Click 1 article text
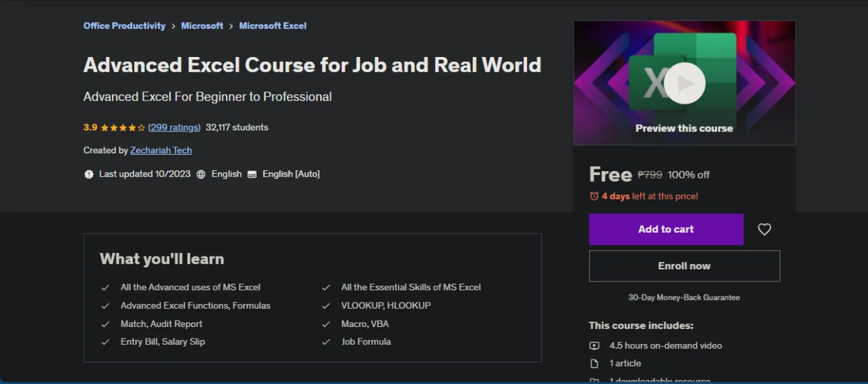The image size is (868, 384). pyautogui.click(x=625, y=363)
